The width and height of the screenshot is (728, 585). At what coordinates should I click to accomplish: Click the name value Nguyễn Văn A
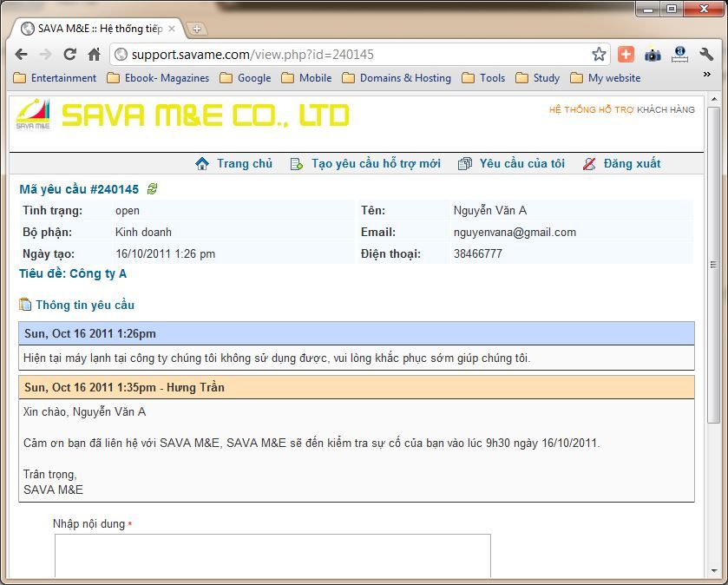(x=490, y=210)
